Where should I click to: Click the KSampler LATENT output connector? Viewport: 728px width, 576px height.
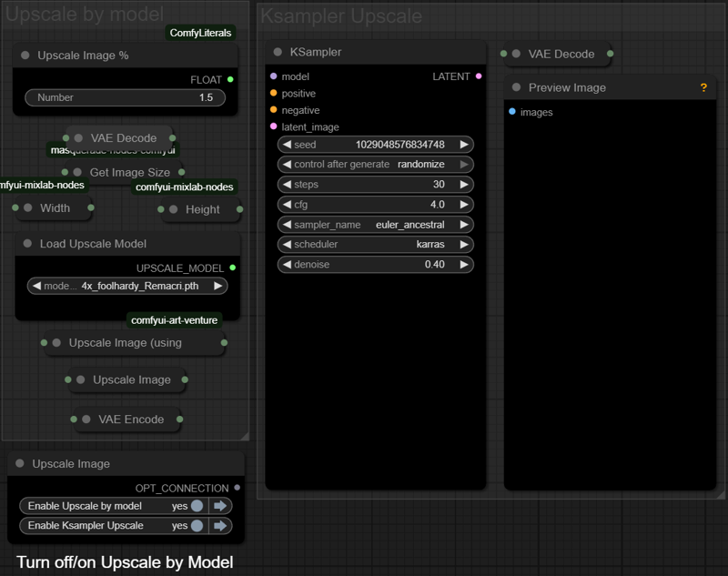479,76
